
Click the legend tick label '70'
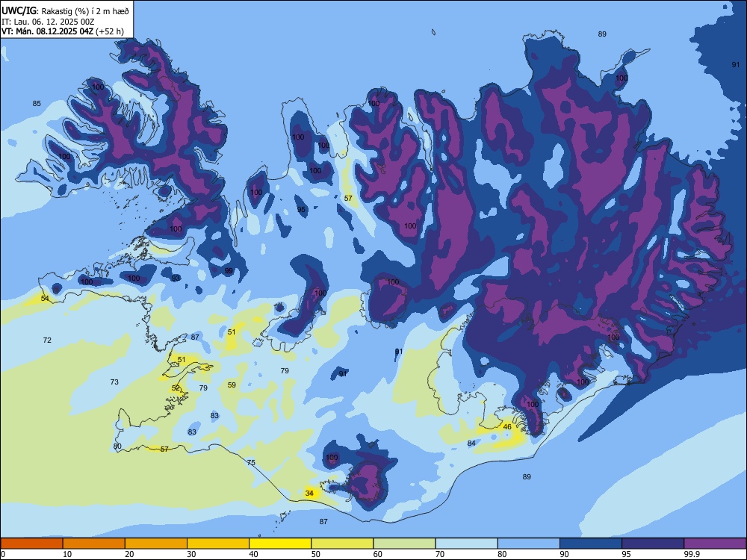click(x=440, y=554)
